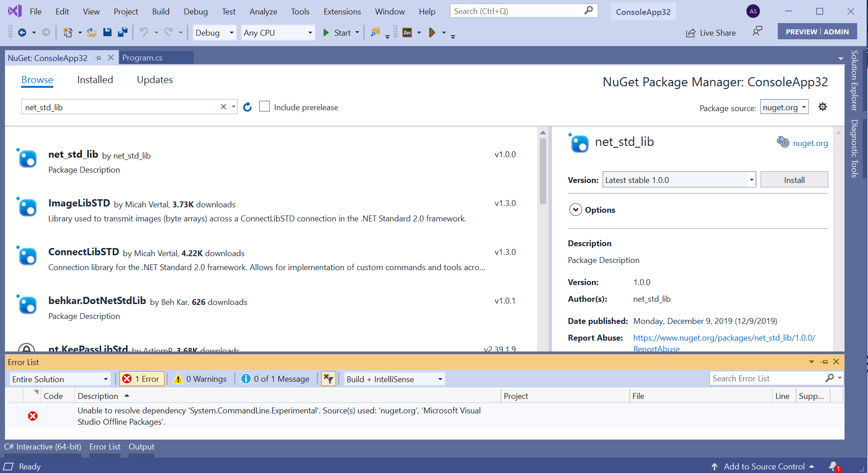Click the PREVIEW | ADMIN badge button
Screen dimensions: 868x473
817,32
